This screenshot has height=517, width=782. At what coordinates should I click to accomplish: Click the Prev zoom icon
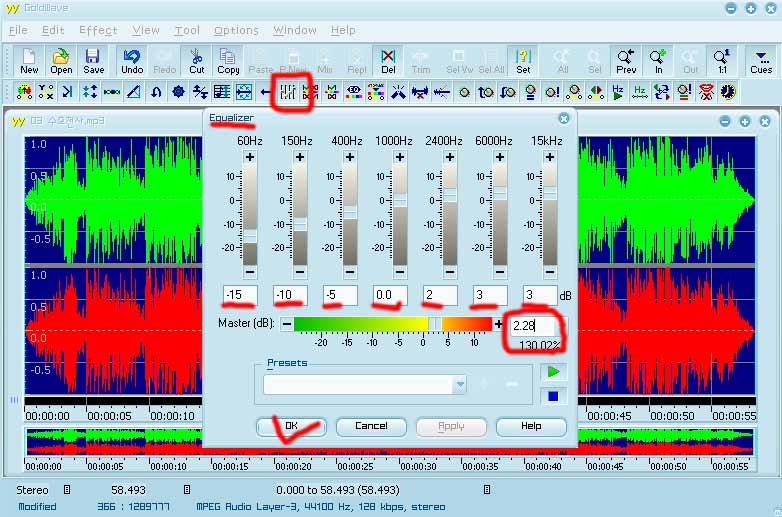[x=626, y=61]
